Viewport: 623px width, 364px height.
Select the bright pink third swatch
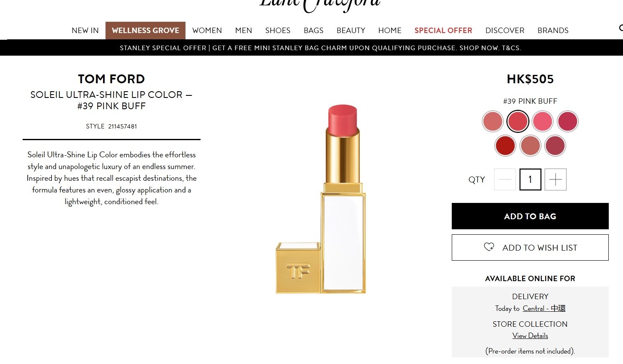543,121
